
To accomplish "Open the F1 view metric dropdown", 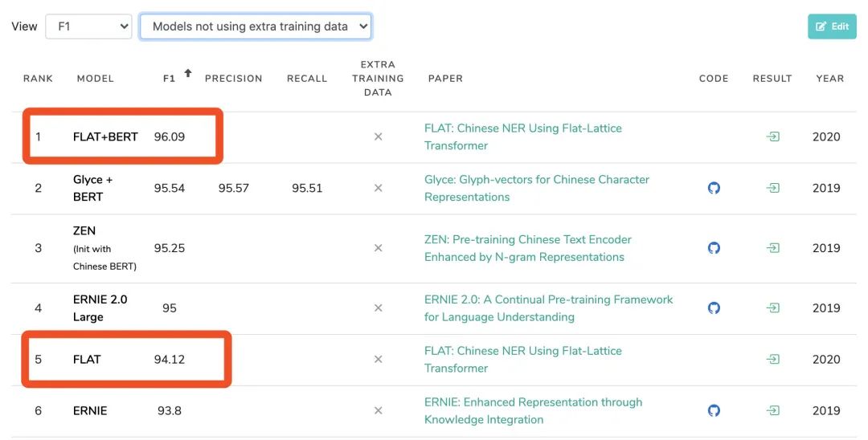I will 88,26.
